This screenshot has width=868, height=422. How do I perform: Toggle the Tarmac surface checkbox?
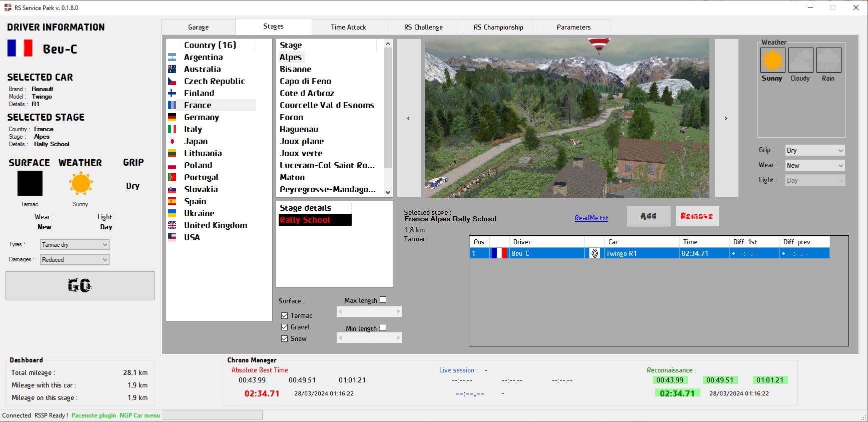point(284,315)
